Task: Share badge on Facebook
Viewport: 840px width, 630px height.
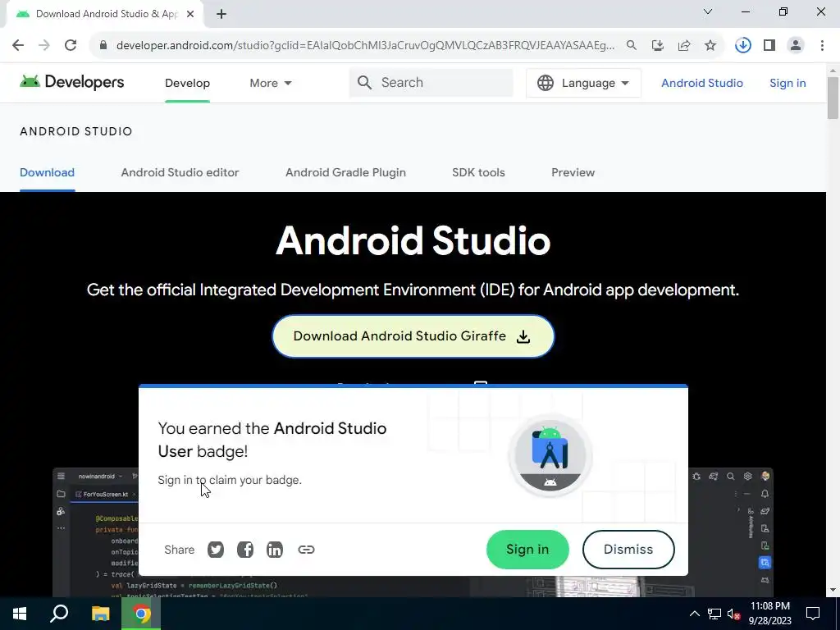Action: pyautogui.click(x=245, y=549)
